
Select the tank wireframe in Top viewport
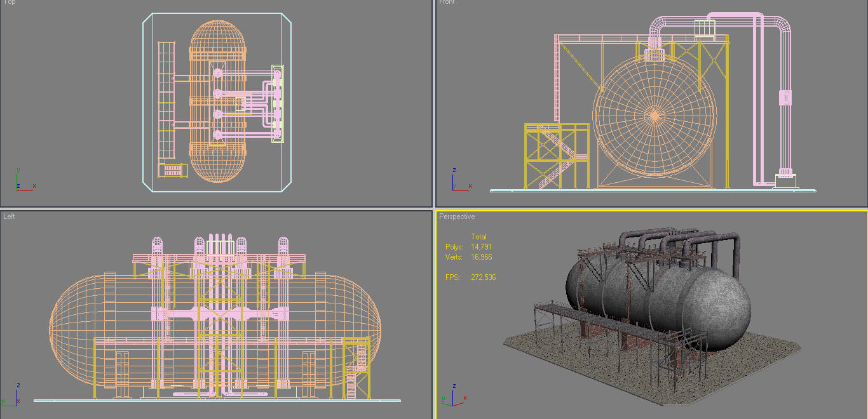click(218, 102)
